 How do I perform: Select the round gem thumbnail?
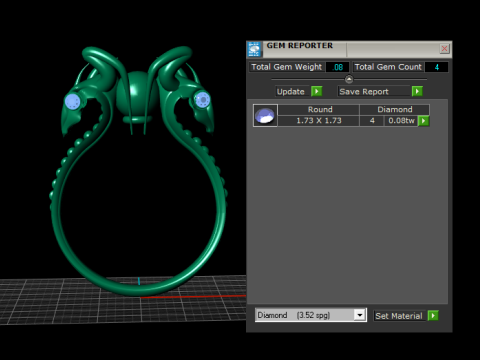(x=265, y=115)
